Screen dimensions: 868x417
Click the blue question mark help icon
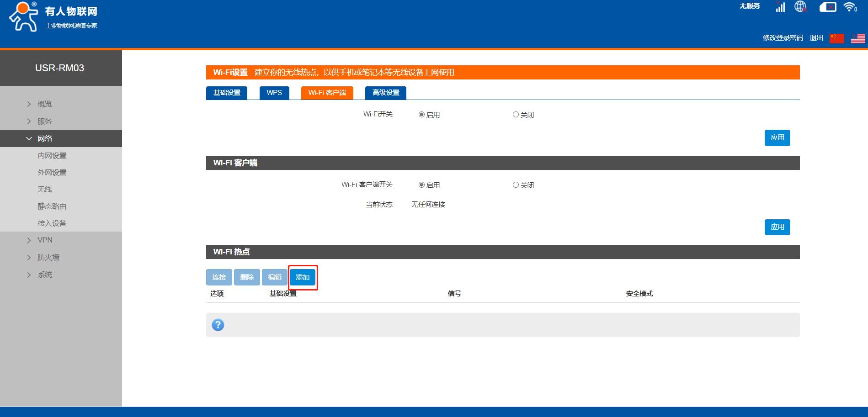218,325
